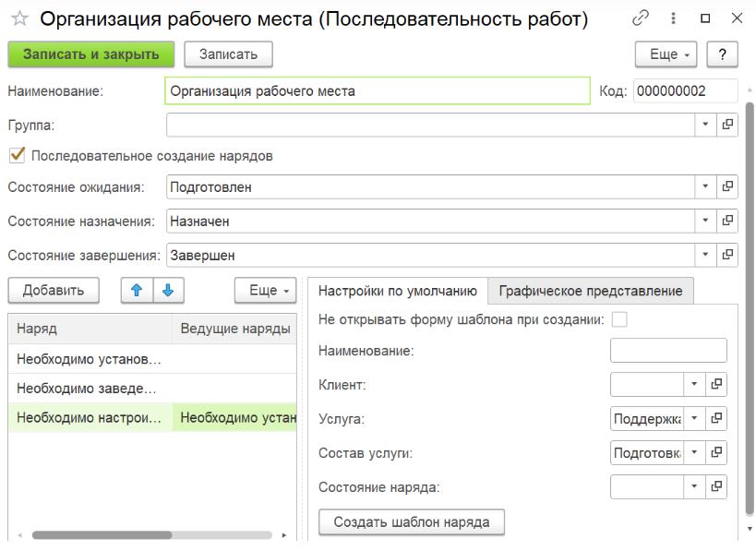Click the form scrollbar down arrow

tap(750, 528)
